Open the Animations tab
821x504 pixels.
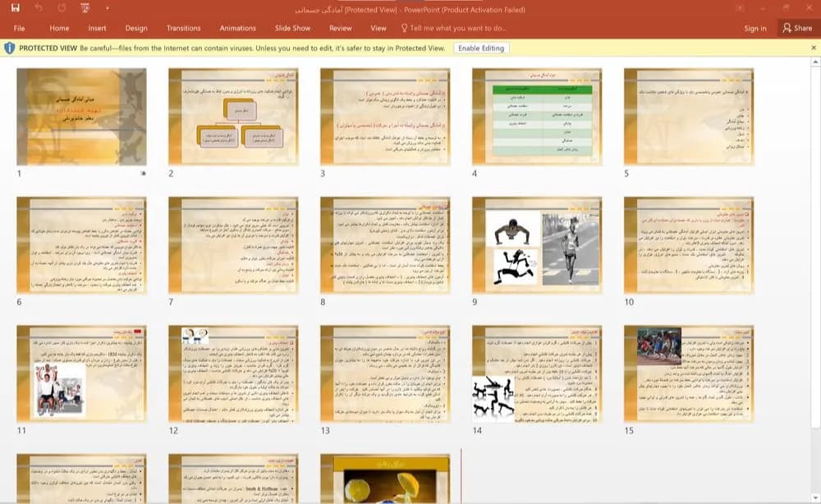pyautogui.click(x=238, y=28)
